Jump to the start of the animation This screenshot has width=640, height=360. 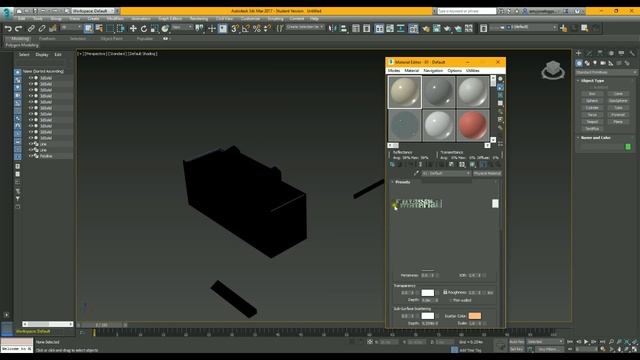coord(571,342)
